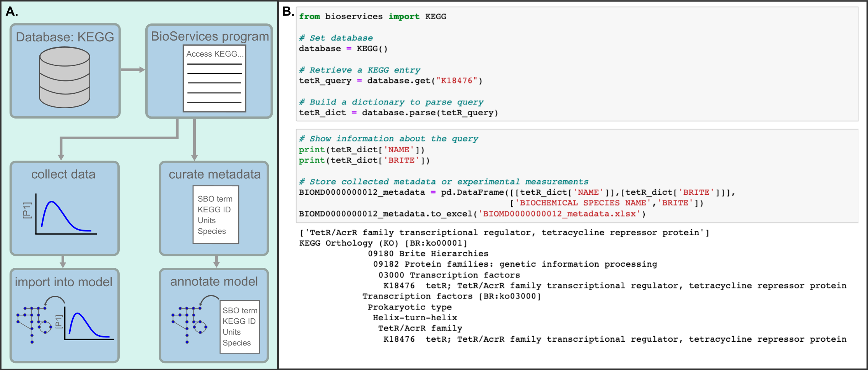Click the metadata card in annotate model
The height and width of the screenshot is (370, 868).
240,327
